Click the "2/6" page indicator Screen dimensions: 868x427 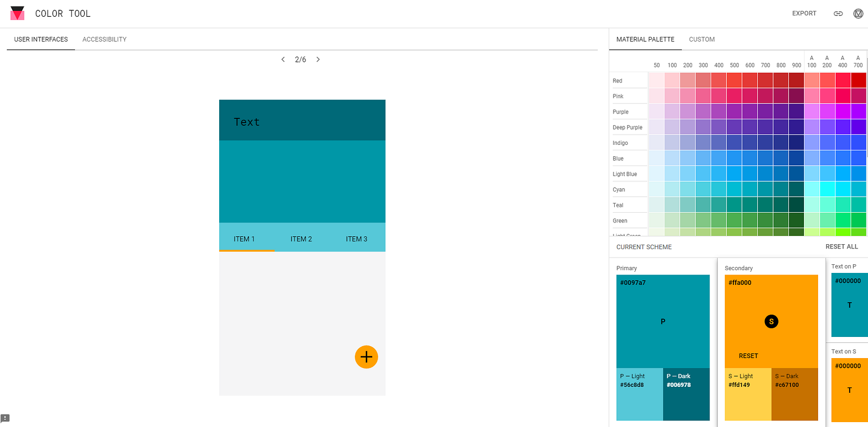point(301,60)
